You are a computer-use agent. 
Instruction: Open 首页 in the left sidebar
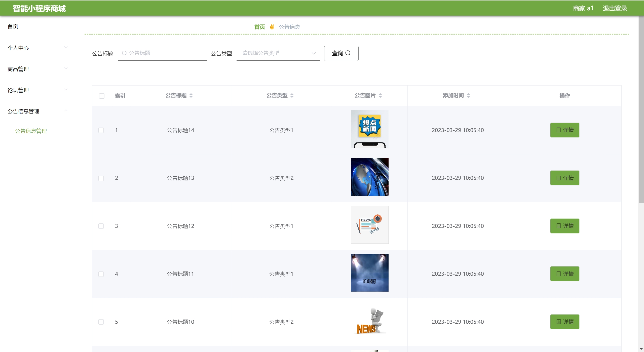13,26
